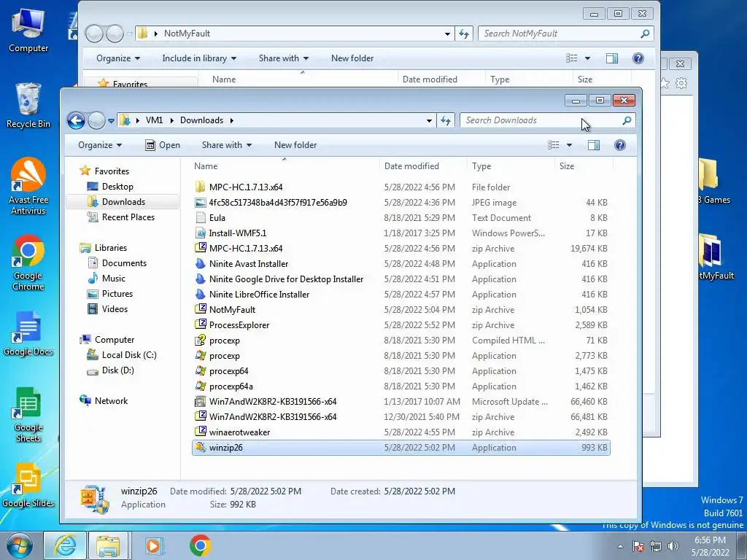Image resolution: width=747 pixels, height=560 pixels.
Task: Click the Recycle Bin desktop icon
Action: click(28, 106)
